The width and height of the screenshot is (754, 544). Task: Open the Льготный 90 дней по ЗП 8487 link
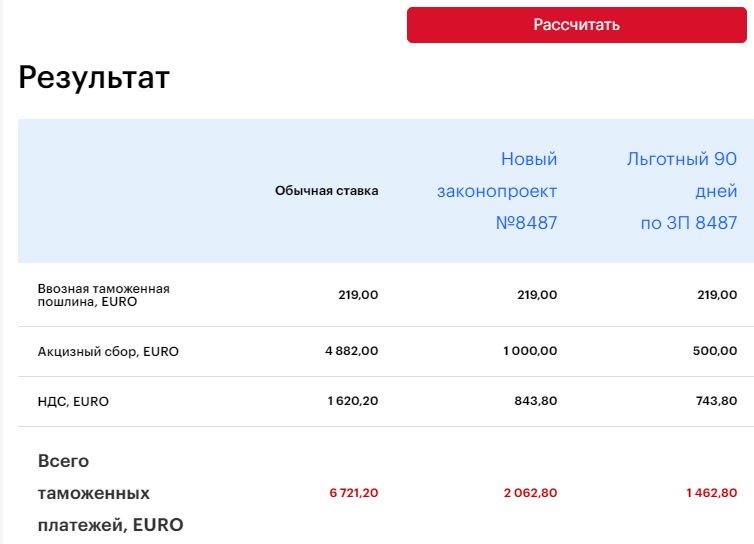(x=684, y=191)
